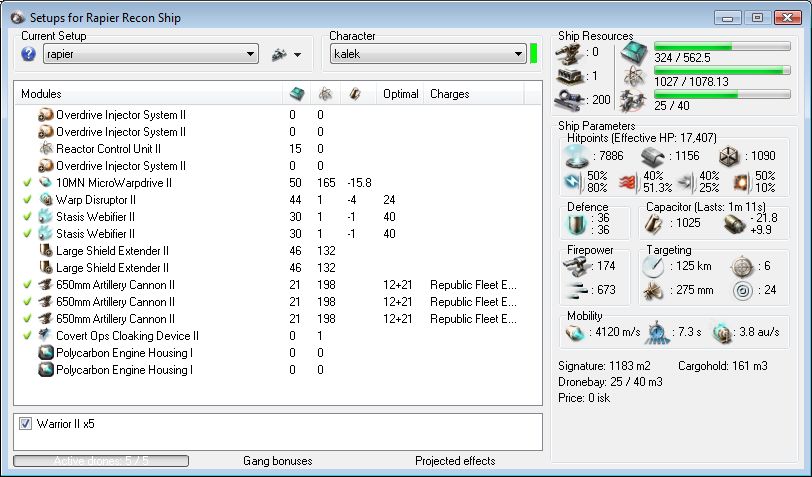Open the Character dropdown showing kalek
This screenshot has width=812, height=477.
[x=428, y=54]
